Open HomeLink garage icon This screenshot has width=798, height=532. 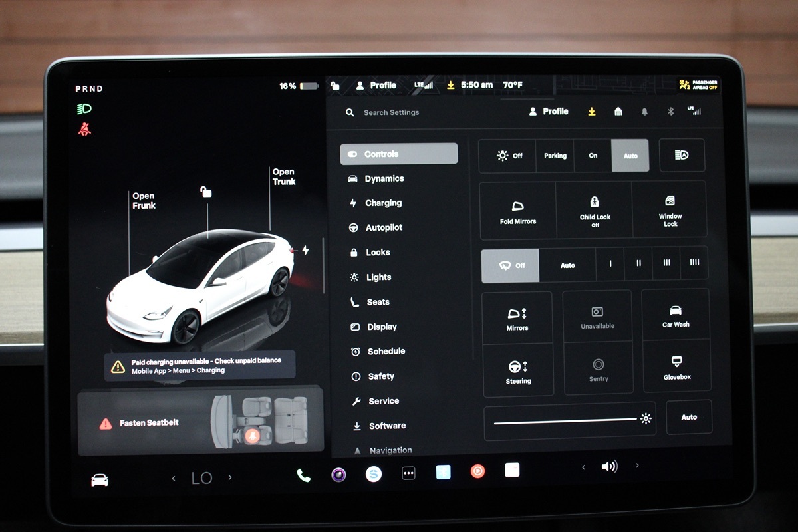tap(618, 112)
